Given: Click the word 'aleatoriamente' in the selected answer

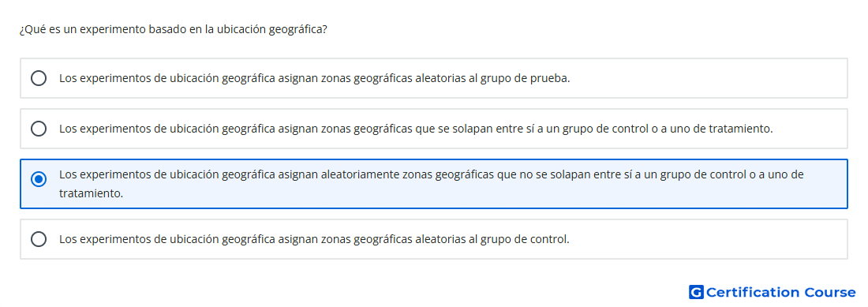Looking at the screenshot, I should [x=361, y=174].
